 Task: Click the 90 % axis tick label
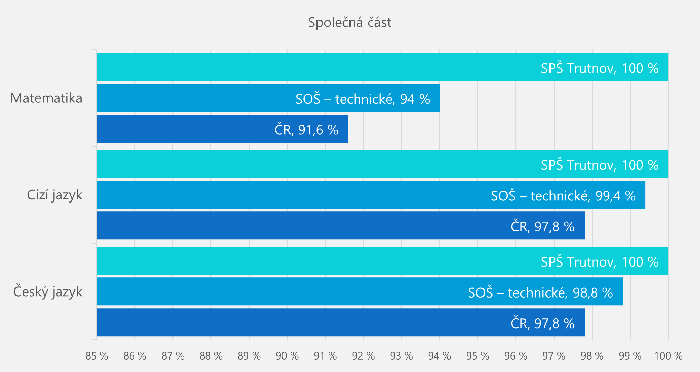[x=287, y=356]
